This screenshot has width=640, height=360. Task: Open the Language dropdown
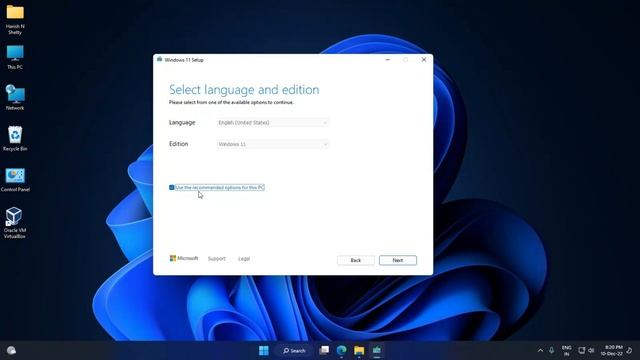273,122
